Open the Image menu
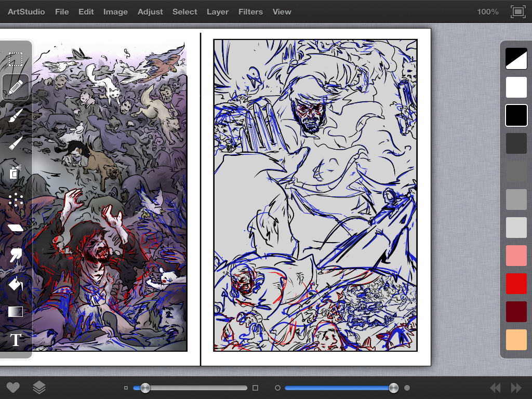532x399 pixels. tap(115, 12)
